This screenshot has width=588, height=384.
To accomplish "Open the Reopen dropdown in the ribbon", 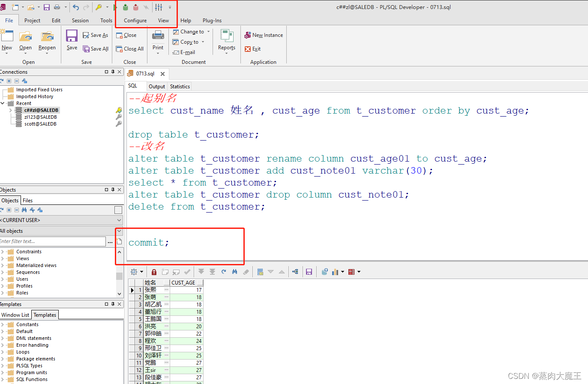I will coord(47,53).
